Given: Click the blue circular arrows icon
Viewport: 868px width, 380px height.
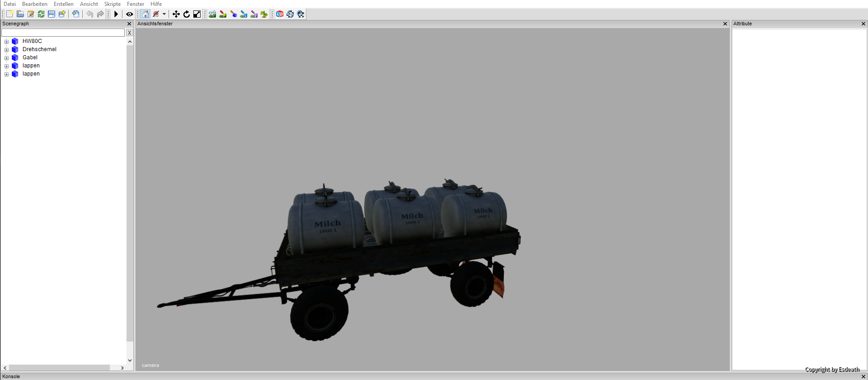Looking at the screenshot, I should 290,14.
